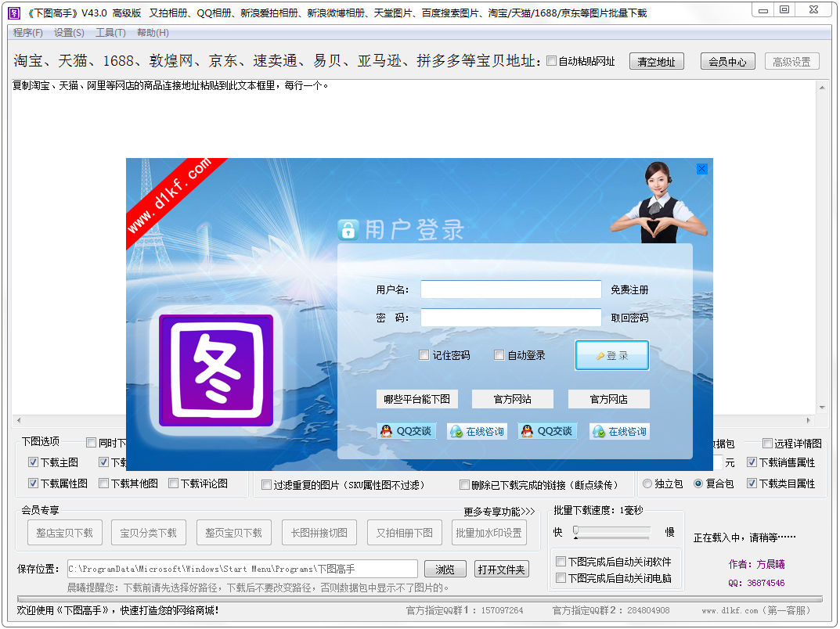Click the second QQ交谈 penguin button

(x=547, y=431)
